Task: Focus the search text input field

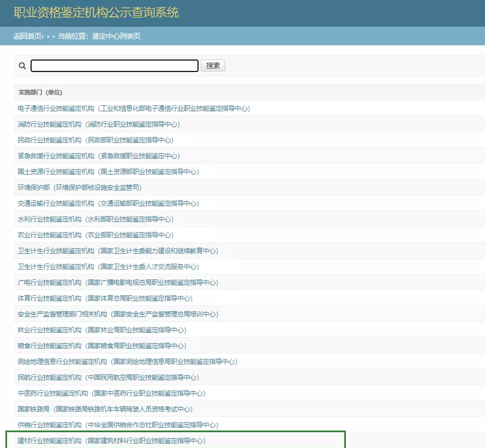Action: coord(115,65)
